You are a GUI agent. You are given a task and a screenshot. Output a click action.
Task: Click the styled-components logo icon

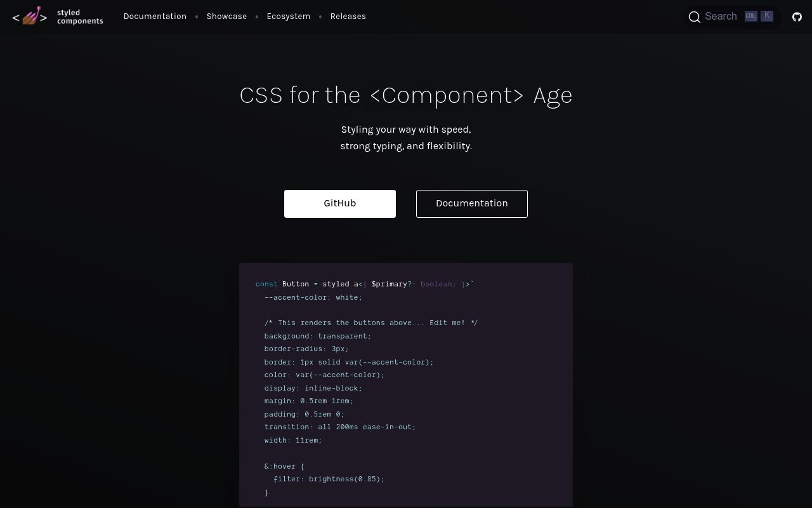pos(29,17)
